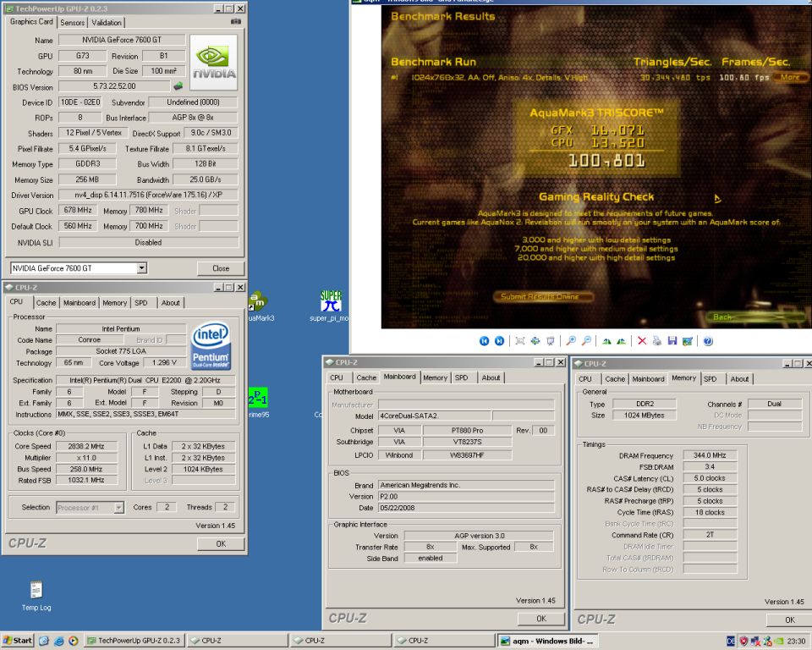Screen dimensions: 812x650
Task: Switch to the Sensors tab in GPU-Z
Action: pos(72,22)
